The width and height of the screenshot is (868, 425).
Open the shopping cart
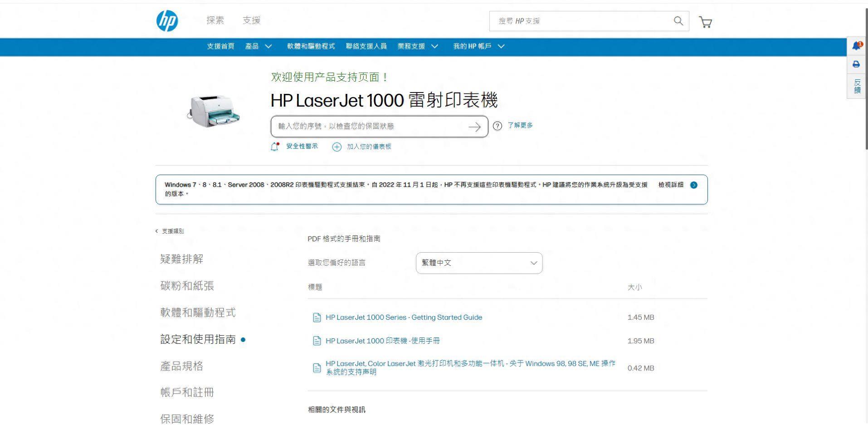coord(705,22)
